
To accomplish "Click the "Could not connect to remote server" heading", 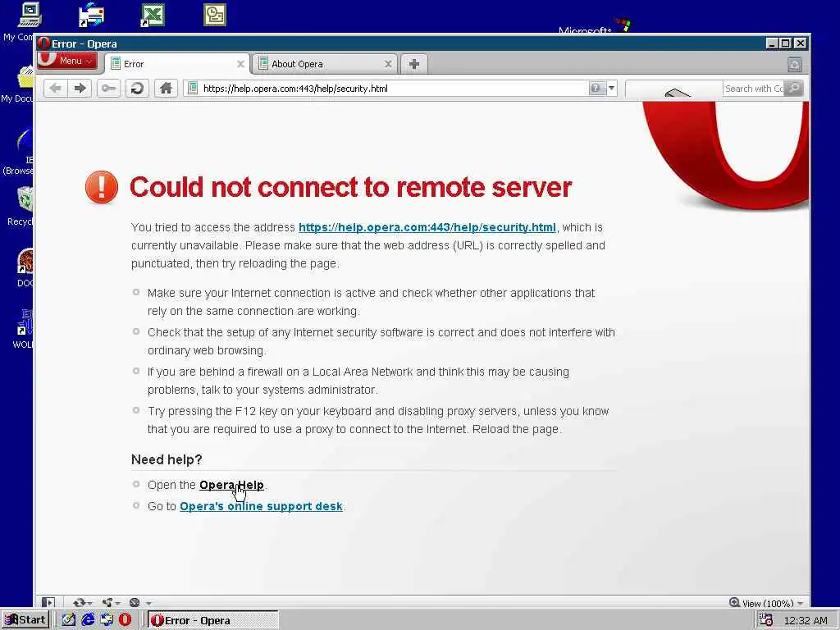I will tap(350, 187).
